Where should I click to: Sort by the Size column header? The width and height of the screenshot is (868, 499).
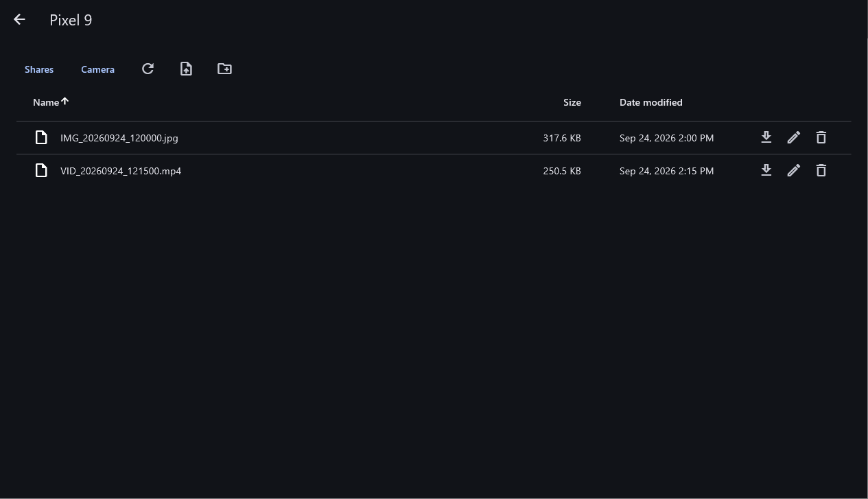[572, 102]
